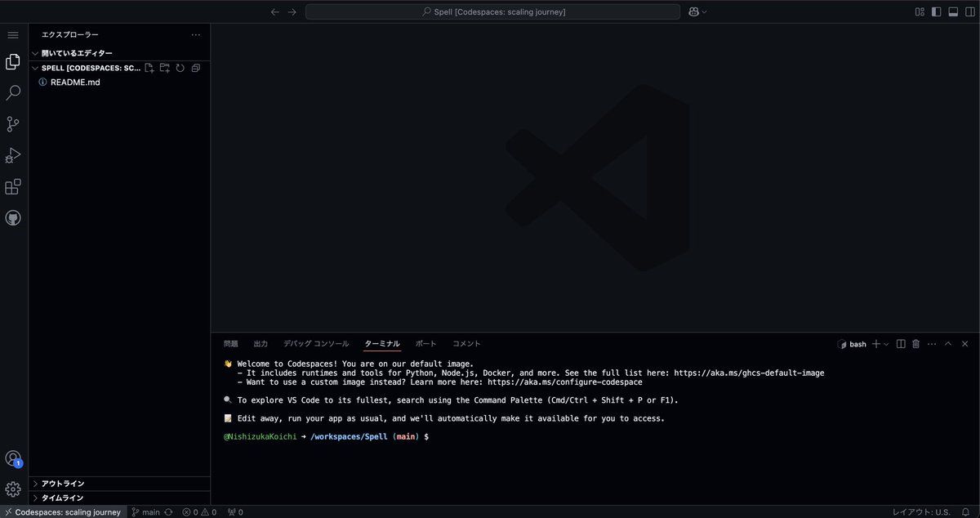Open the Extensions view
Screen dimensions: 980x518
click(x=13, y=187)
